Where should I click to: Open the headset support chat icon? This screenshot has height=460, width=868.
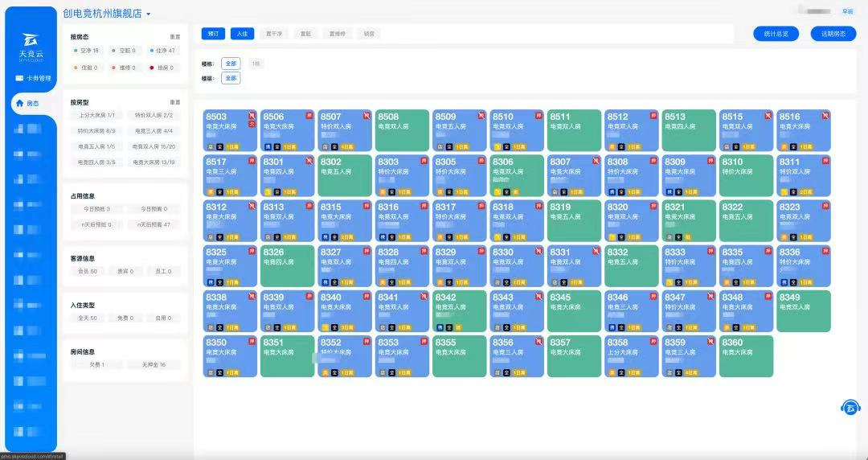[x=850, y=408]
